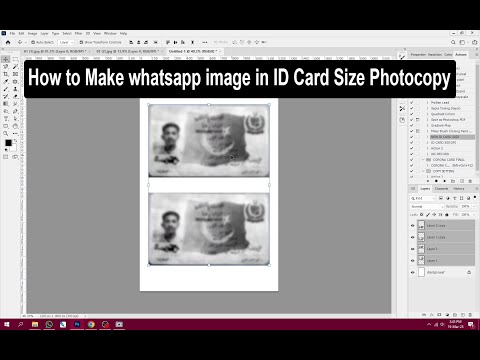Delete layer using Layers panel trash icon
The width and height of the screenshot is (480, 360).
click(x=470, y=315)
